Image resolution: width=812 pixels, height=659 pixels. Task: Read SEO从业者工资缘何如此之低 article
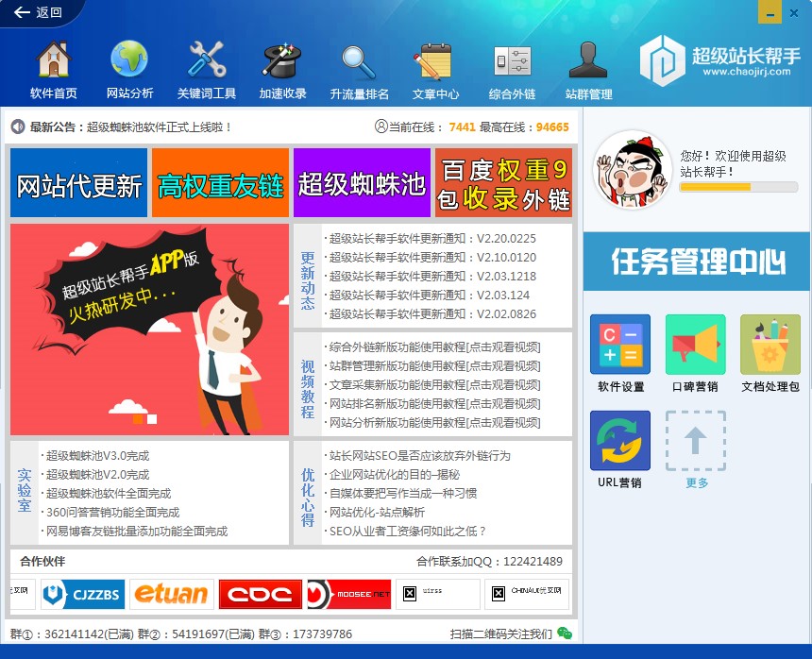(x=407, y=532)
